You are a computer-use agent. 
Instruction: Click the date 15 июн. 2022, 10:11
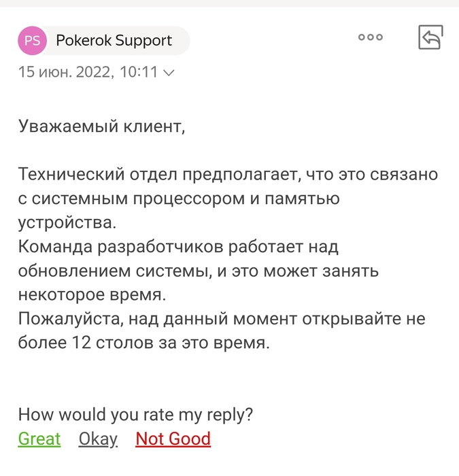[x=87, y=72]
